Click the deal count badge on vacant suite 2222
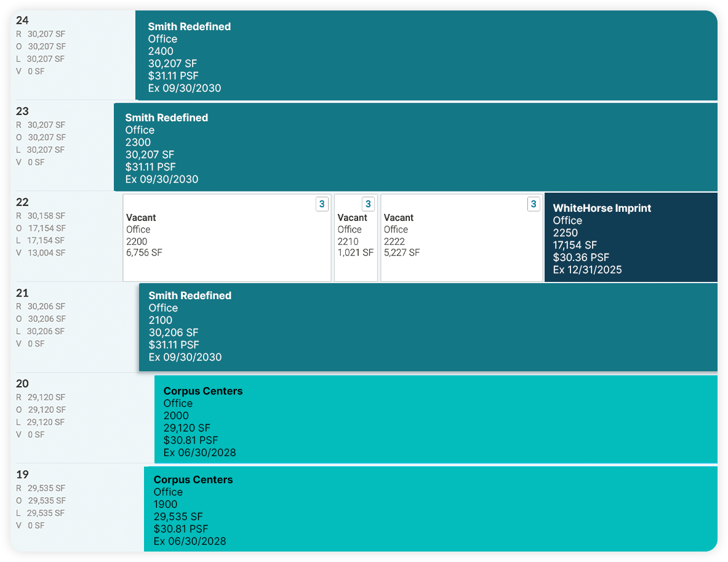 coord(534,204)
